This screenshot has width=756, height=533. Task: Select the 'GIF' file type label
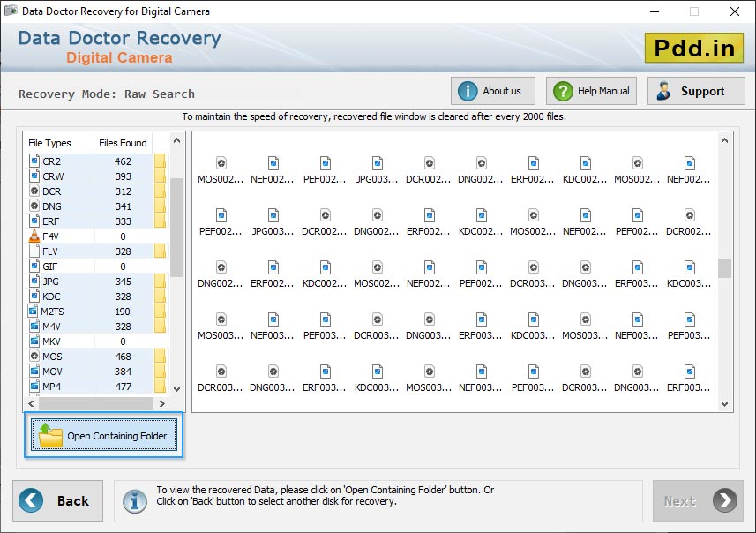click(50, 266)
